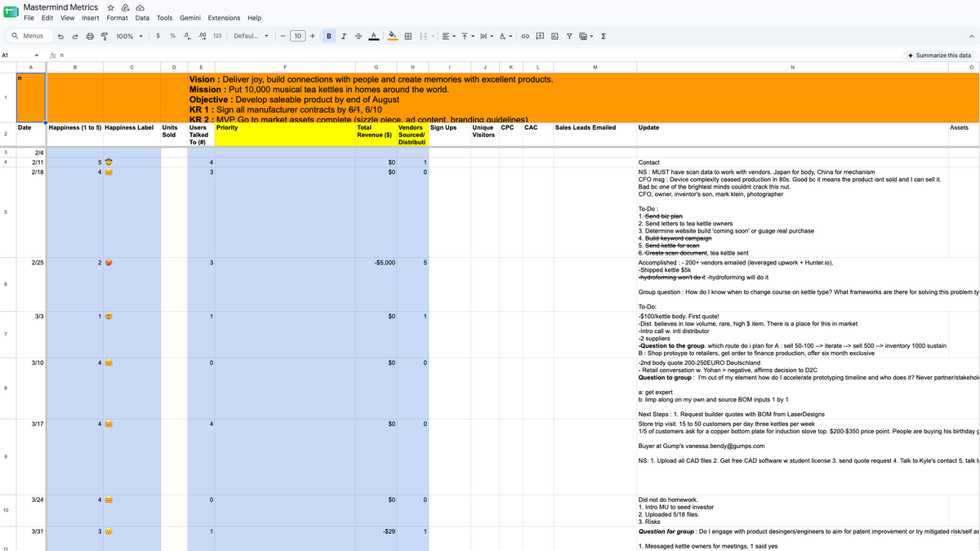Increase font size with the plus button
Screen dimensions: 980x551
pyautogui.click(x=313, y=36)
